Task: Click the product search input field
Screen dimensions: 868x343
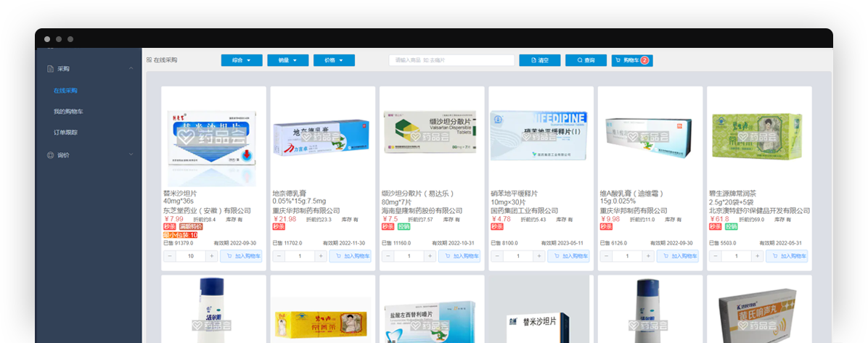Action: pos(451,60)
